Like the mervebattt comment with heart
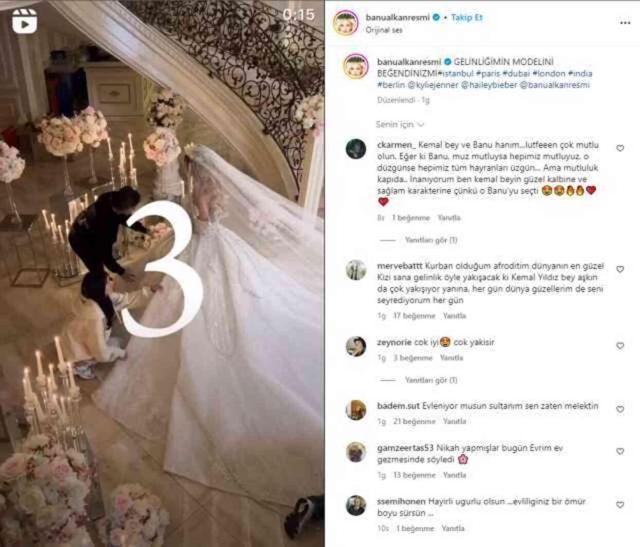640x547 pixels. (x=620, y=269)
